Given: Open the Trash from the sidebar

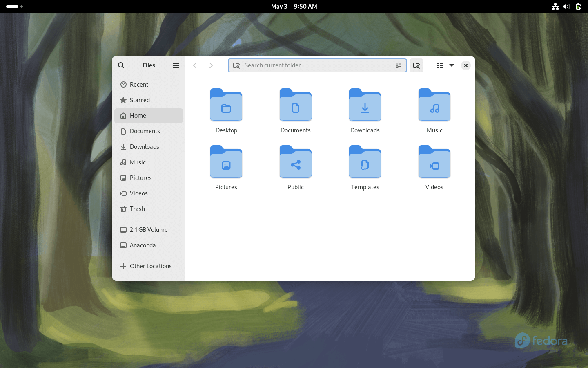Looking at the screenshot, I should [x=137, y=209].
